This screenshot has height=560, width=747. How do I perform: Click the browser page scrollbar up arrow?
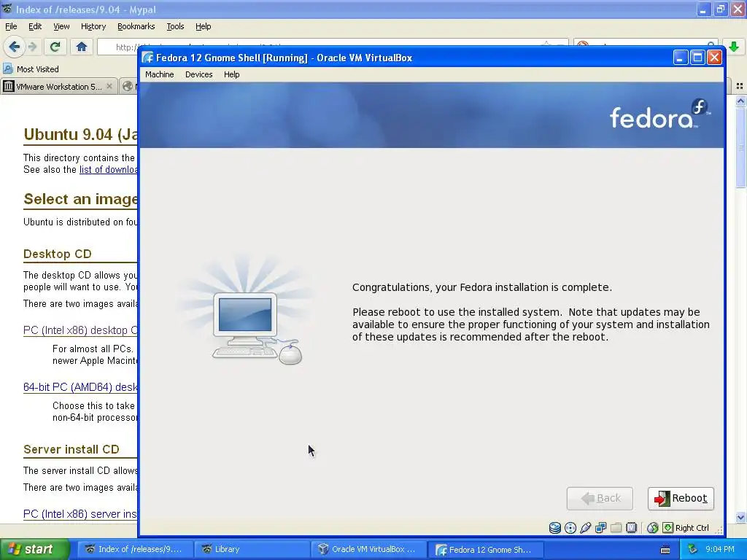click(740, 101)
